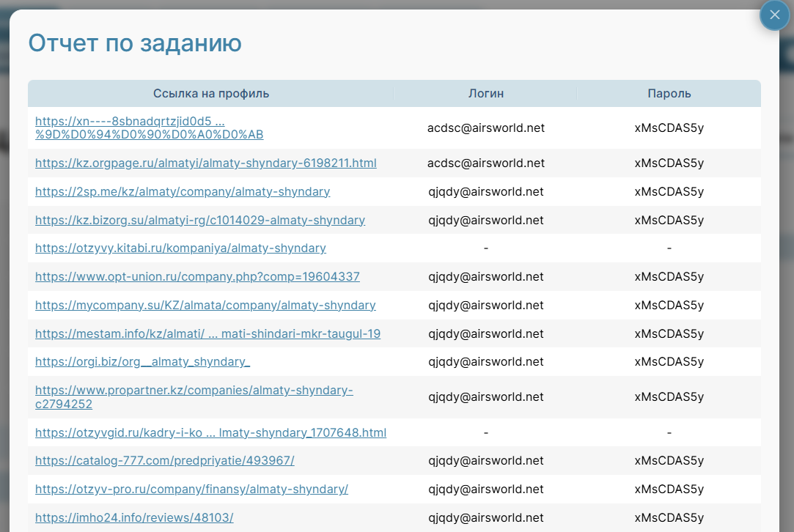Click the password cell in the imho24.info row
The height and width of the screenshot is (532, 794).
[x=669, y=518]
